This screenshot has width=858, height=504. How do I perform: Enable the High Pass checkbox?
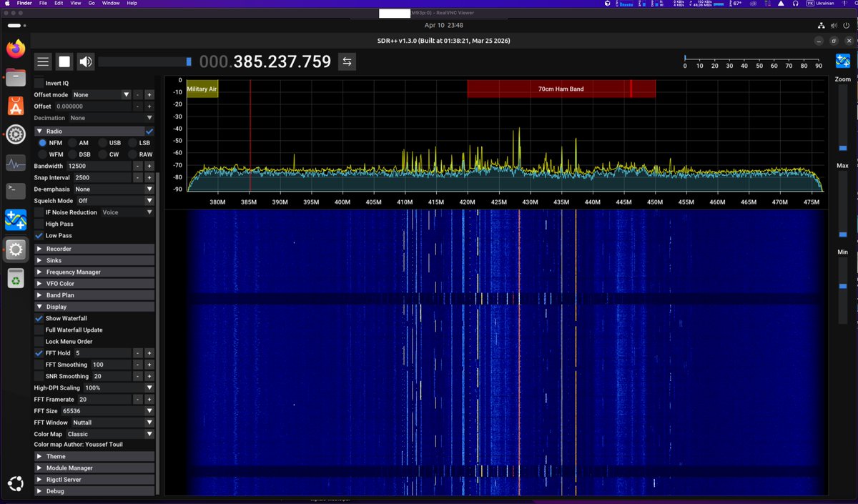(39, 224)
